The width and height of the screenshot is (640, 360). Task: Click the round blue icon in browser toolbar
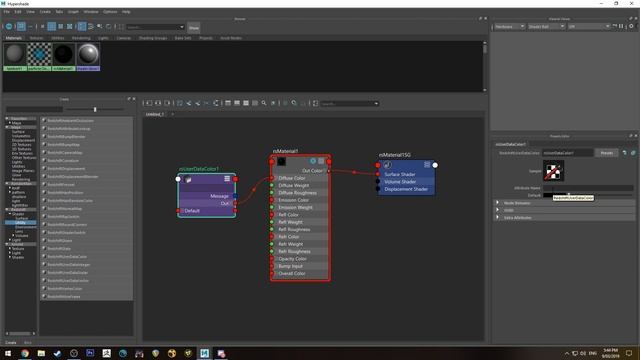9,27
